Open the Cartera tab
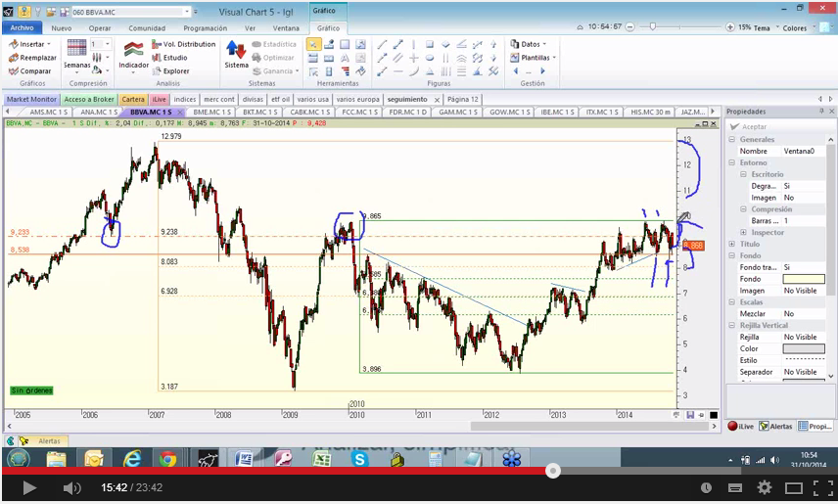Image resolution: width=838 pixels, height=504 pixels. tap(133, 99)
